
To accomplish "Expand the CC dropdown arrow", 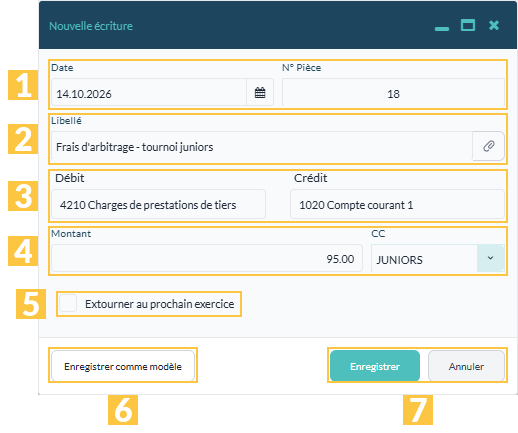I will point(490,258).
